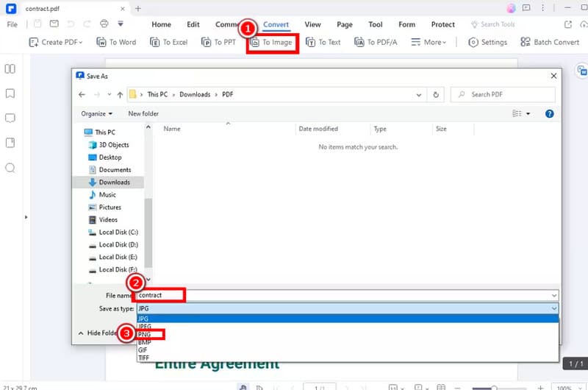588x390 pixels.
Task: Click the New folder button
Action: 143,114
